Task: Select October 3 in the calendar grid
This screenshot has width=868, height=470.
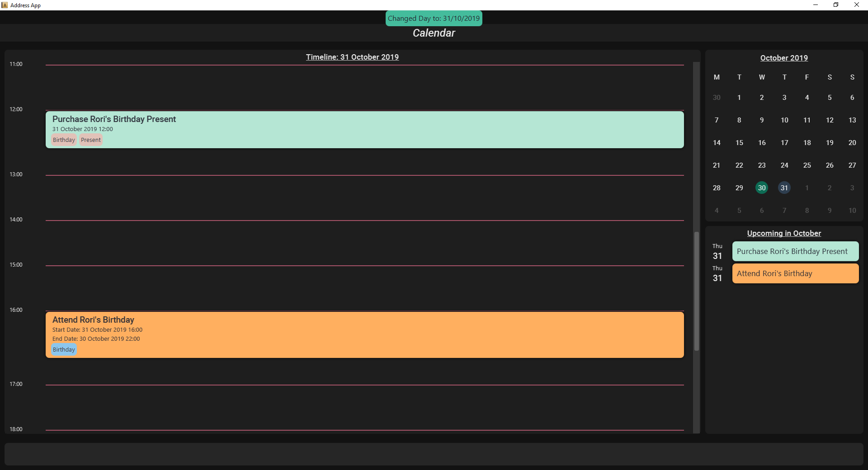Action: point(784,98)
